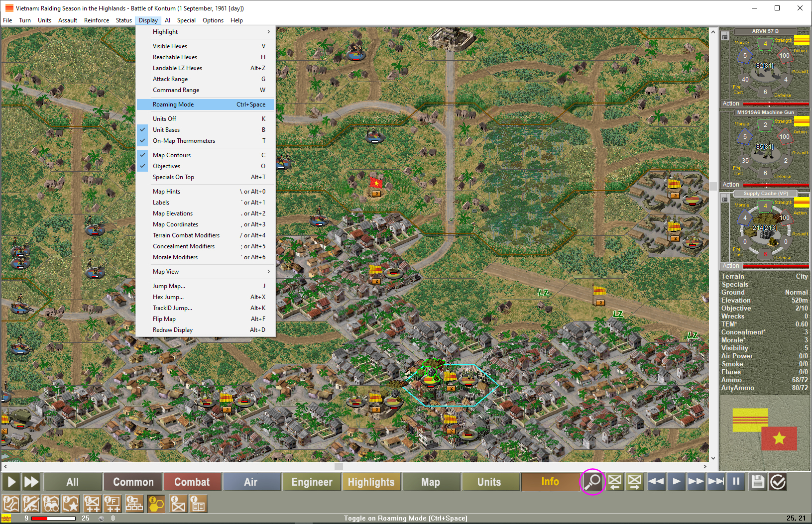The image size is (812, 524).
Task: Click the rifle info toolbar icon
Action: [x=31, y=504]
